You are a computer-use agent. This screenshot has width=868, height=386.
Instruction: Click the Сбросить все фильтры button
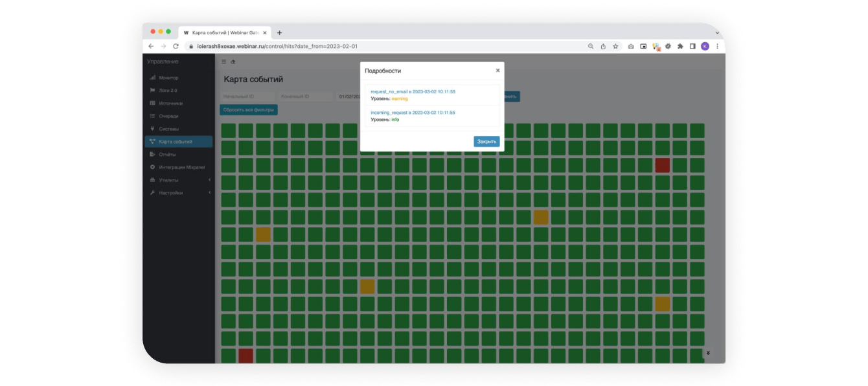coord(249,110)
